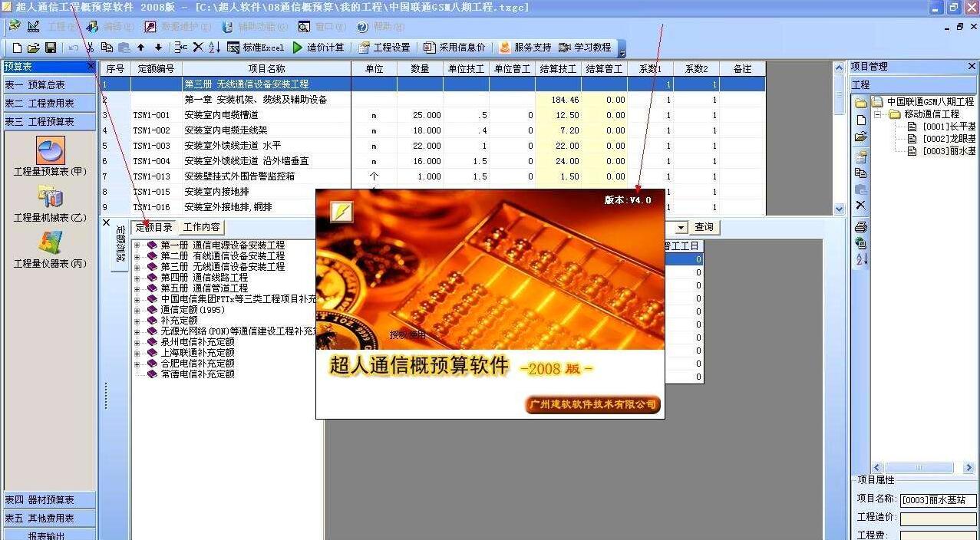The width and height of the screenshot is (980, 540).
Task: Expand 通信定额(1995) node
Action: 137,310
